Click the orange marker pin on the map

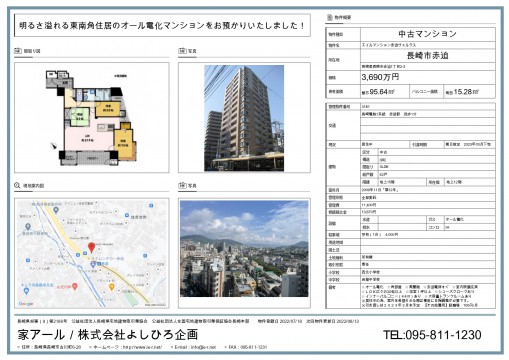pos(112,287)
